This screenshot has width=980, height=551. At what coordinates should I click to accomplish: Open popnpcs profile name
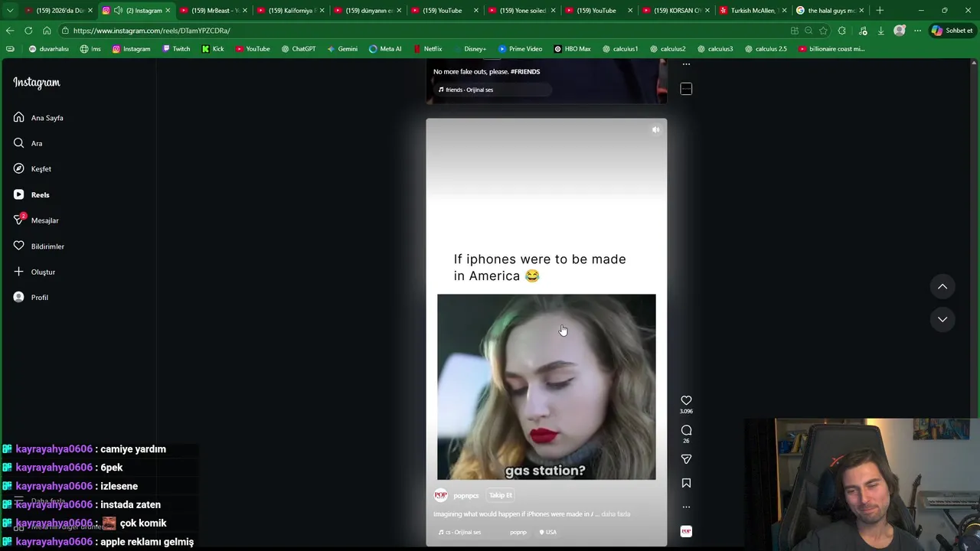465,496
